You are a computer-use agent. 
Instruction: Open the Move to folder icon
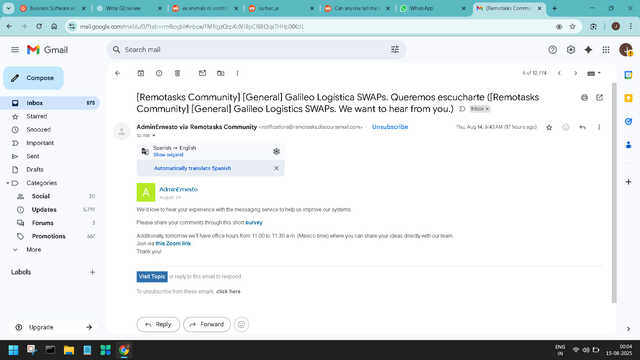tap(221, 73)
